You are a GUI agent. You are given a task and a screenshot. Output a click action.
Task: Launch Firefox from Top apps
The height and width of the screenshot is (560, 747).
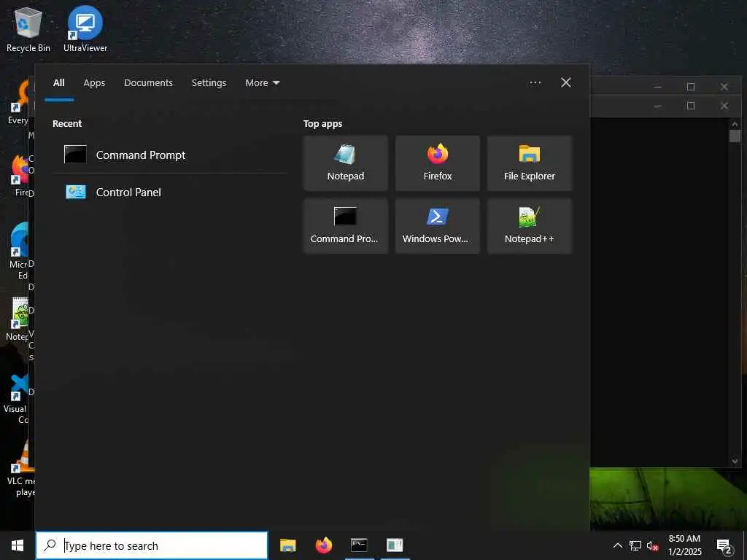(438, 163)
